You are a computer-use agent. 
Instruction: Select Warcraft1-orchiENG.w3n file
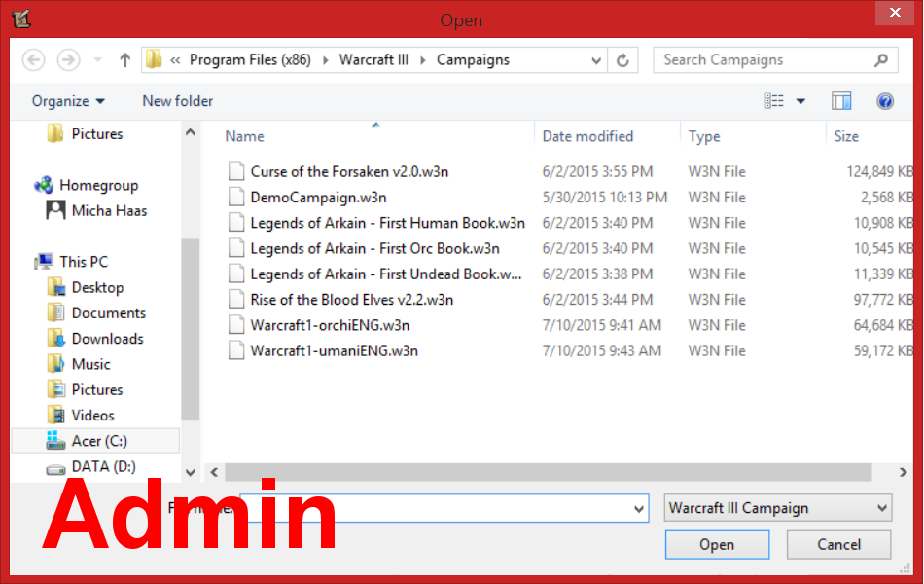click(330, 326)
